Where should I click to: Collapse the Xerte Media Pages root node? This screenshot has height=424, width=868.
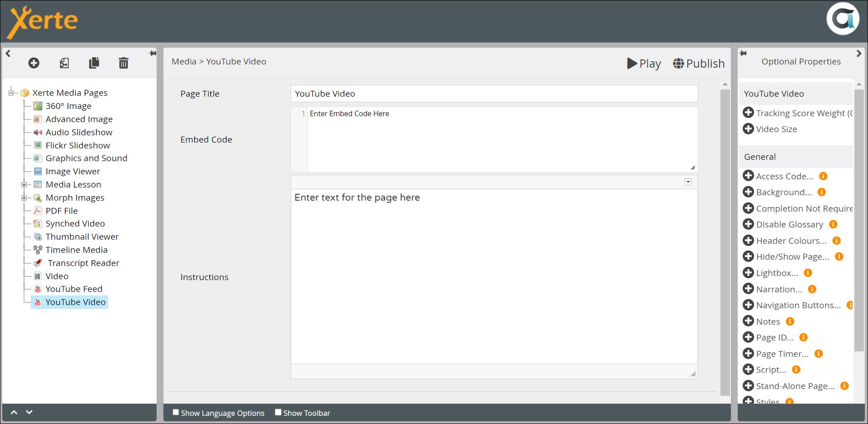coord(11,93)
